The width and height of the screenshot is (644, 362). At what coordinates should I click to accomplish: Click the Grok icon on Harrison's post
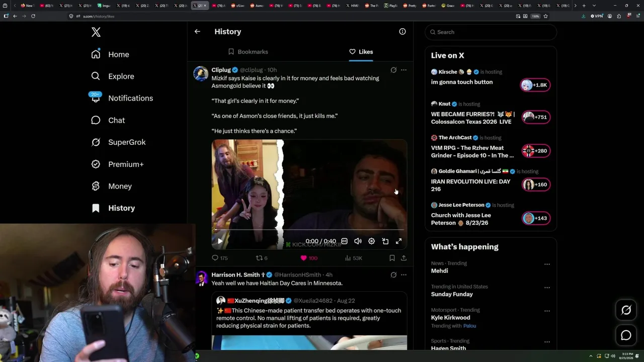[393, 275]
